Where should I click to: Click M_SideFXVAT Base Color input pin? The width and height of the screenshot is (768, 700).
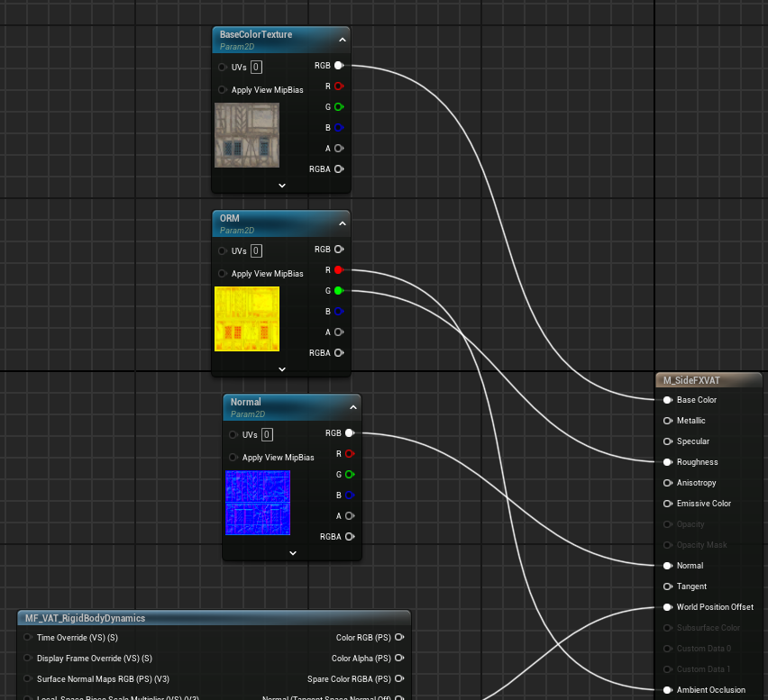(x=668, y=400)
